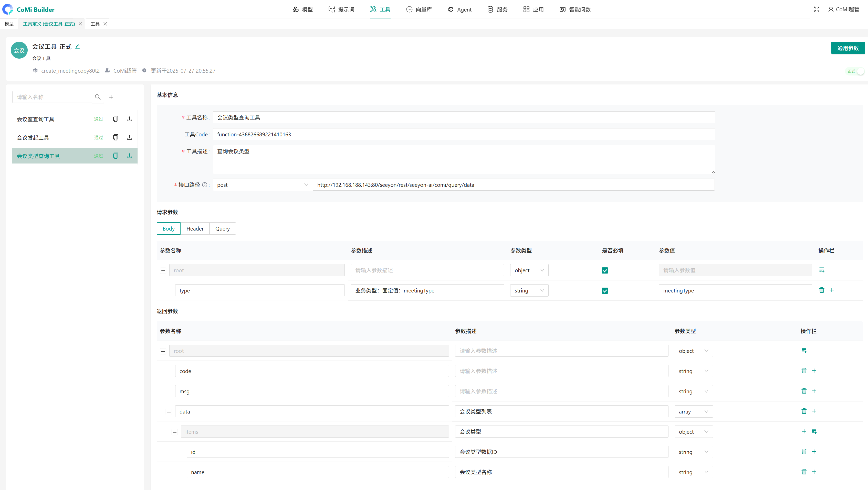Open the 提示词 top menu
This screenshot has width=868, height=490.
341,9
